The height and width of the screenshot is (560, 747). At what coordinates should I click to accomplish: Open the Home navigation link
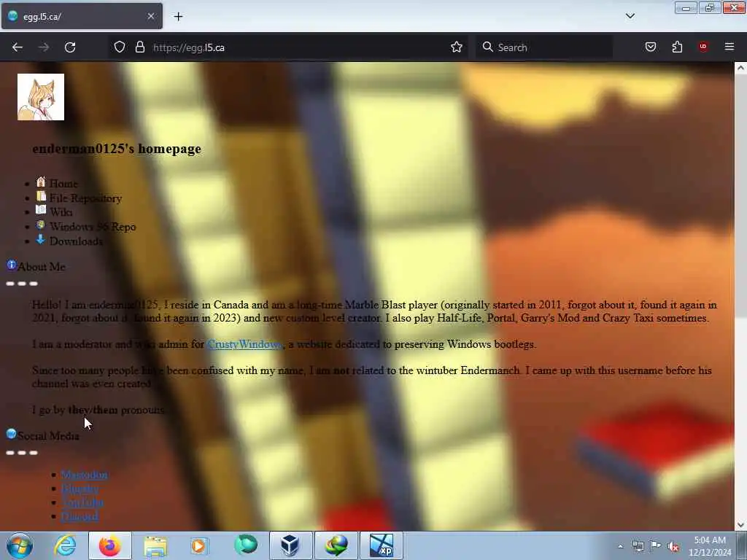63,184
